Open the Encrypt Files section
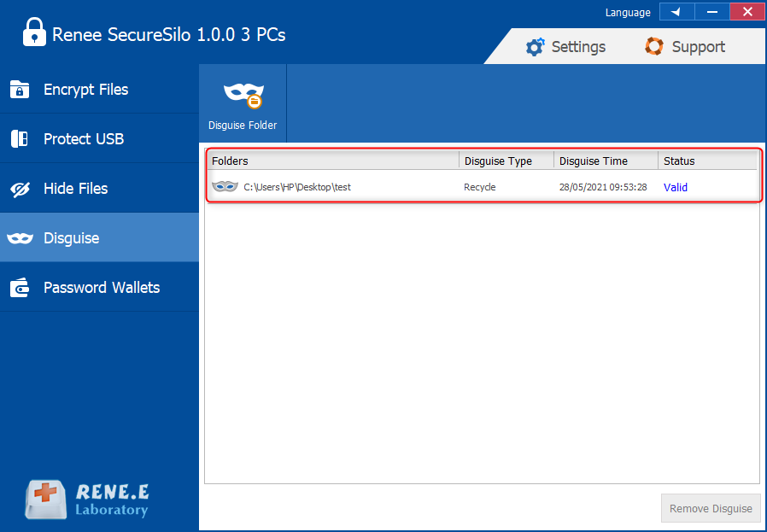This screenshot has width=767, height=532. click(85, 90)
